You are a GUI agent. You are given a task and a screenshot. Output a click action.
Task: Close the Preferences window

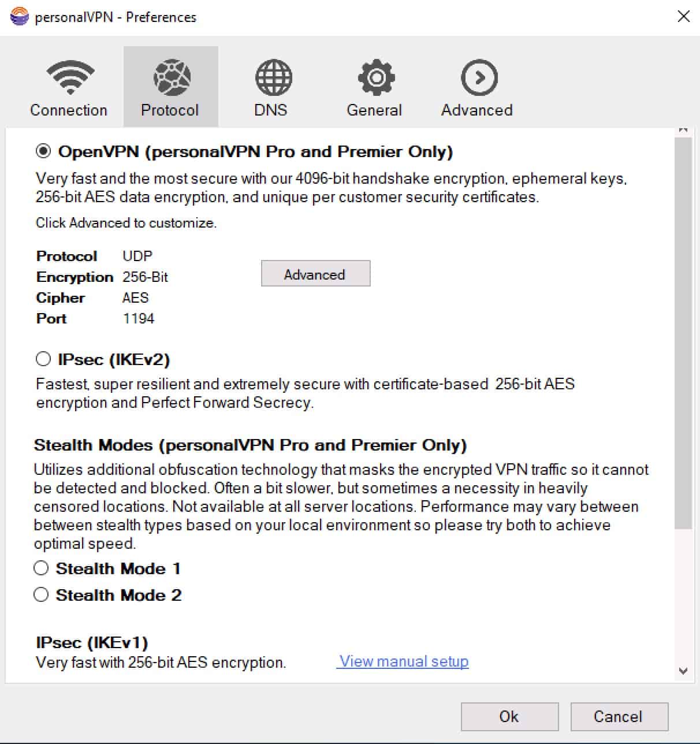pos(683,16)
